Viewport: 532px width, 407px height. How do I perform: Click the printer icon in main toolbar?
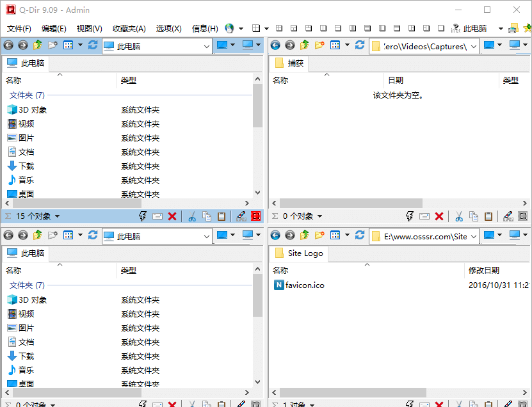513,29
